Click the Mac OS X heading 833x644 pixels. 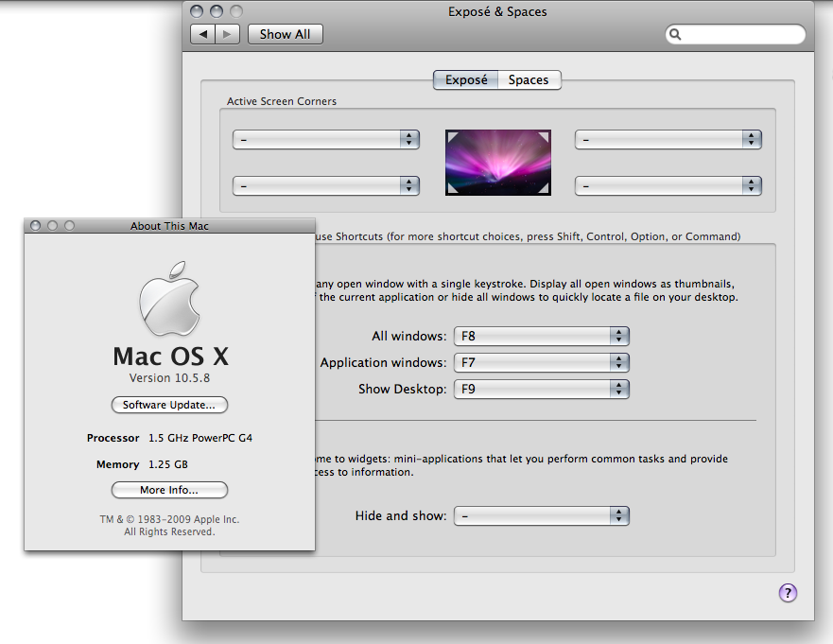(170, 356)
